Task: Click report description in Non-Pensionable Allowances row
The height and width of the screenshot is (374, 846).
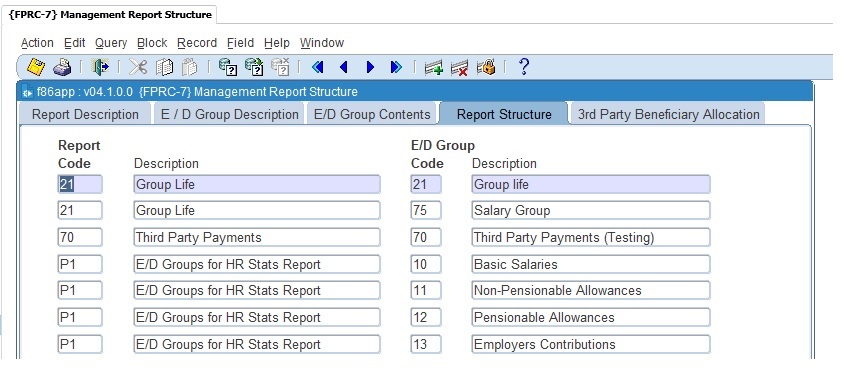Action: tap(257, 290)
